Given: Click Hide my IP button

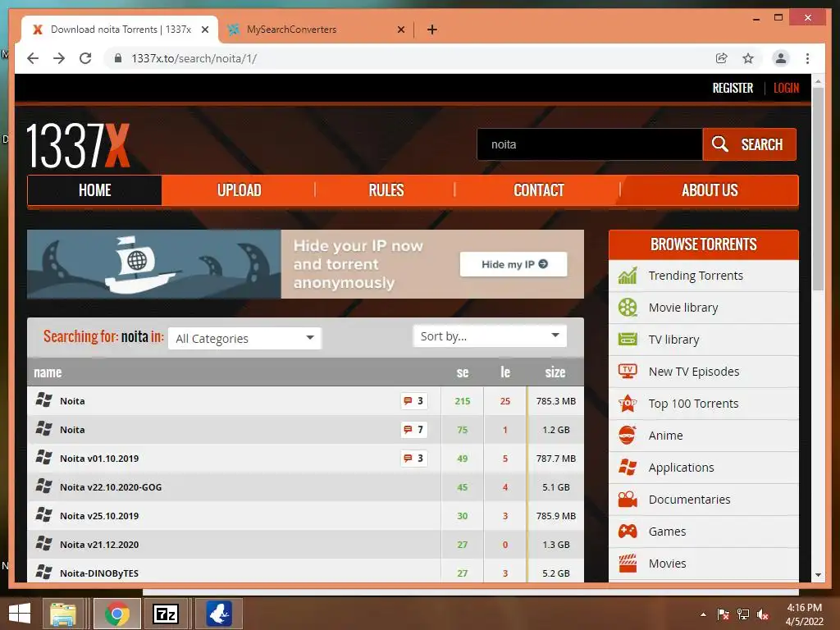Looking at the screenshot, I should [514, 264].
